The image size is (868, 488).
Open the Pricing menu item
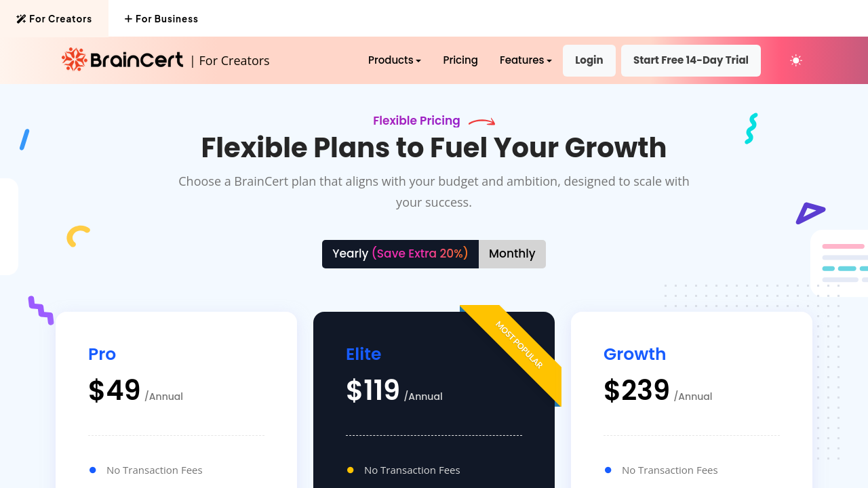(460, 60)
